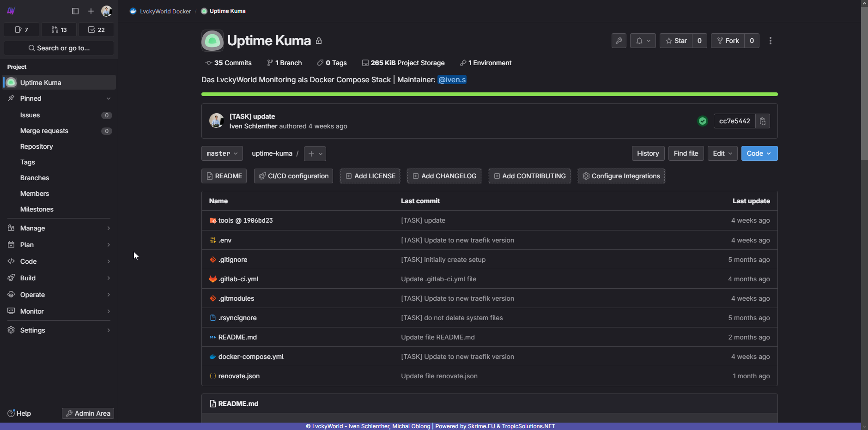Click the admin mode wrench icon button
Screen dimensions: 868x430
(619, 41)
